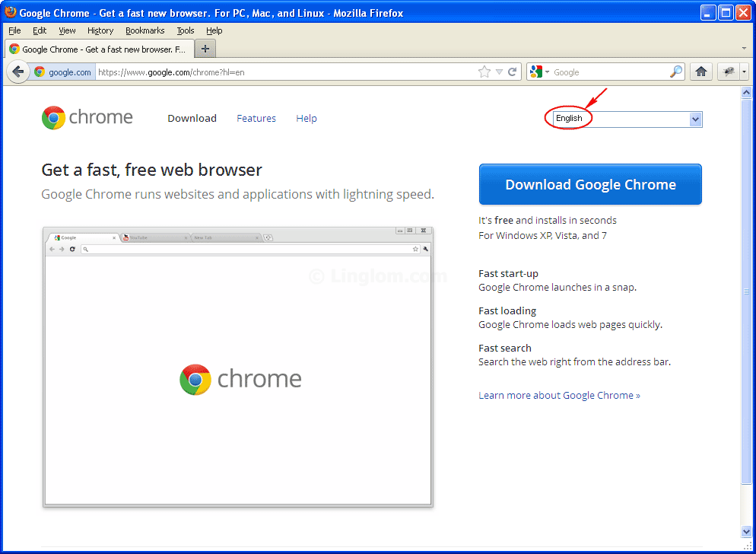Click the google.com site identity button
The height and width of the screenshot is (554, 756).
pos(62,72)
